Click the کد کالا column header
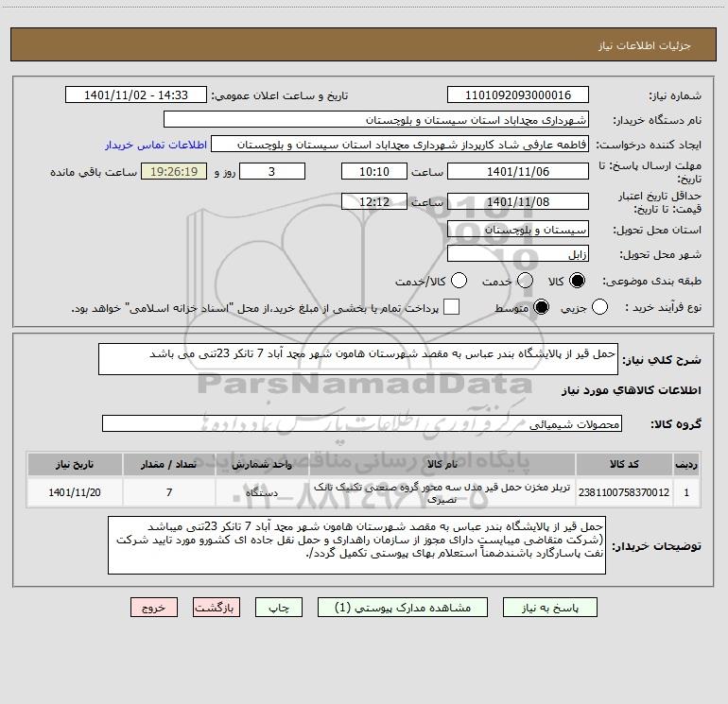728x704 pixels. [624, 464]
